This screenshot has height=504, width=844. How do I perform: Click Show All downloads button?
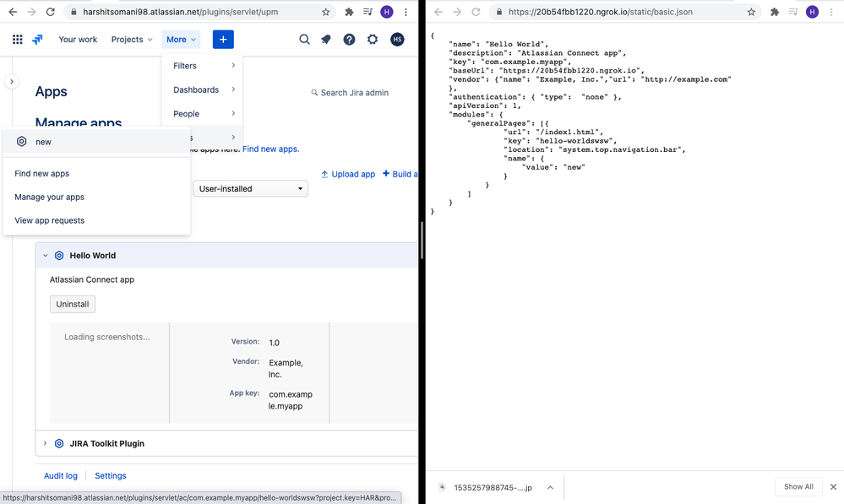(798, 487)
